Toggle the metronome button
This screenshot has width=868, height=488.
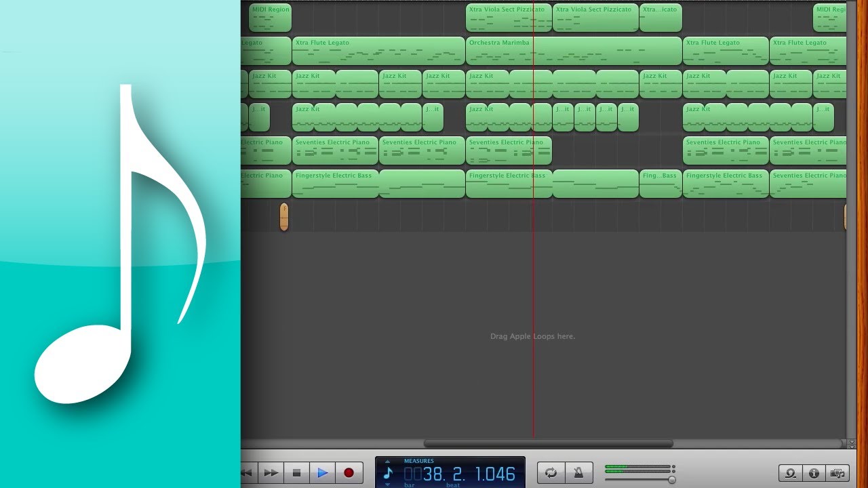pyautogui.click(x=579, y=473)
